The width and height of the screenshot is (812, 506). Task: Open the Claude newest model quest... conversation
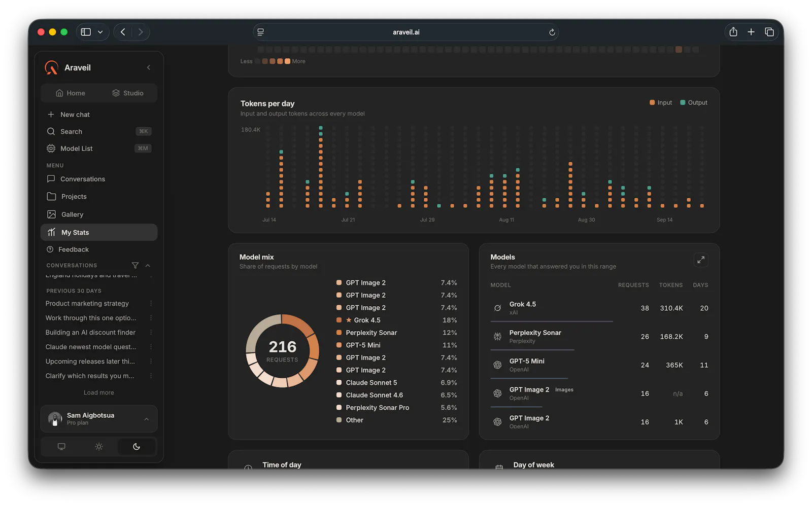[91, 347]
